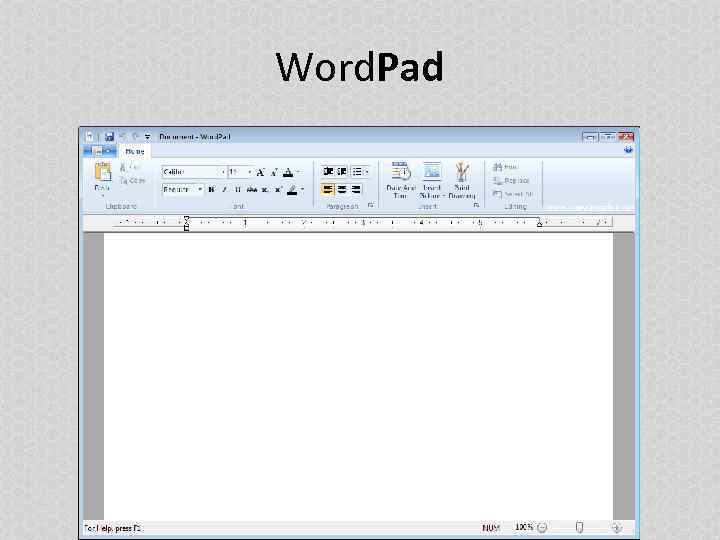Click the Copy button in Clipboard group

click(133, 181)
